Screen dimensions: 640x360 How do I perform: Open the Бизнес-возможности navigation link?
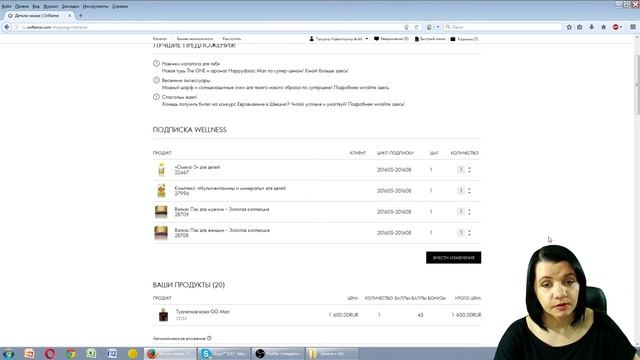(x=195, y=39)
